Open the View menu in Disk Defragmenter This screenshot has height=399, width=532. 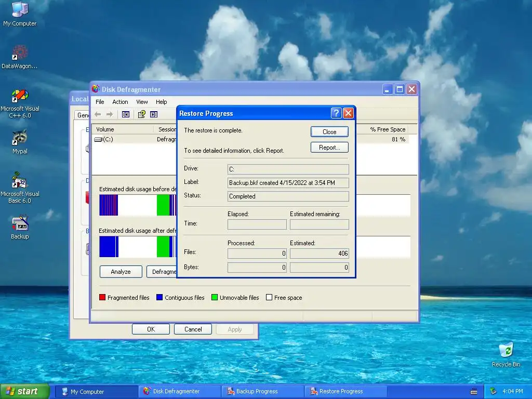(x=142, y=102)
